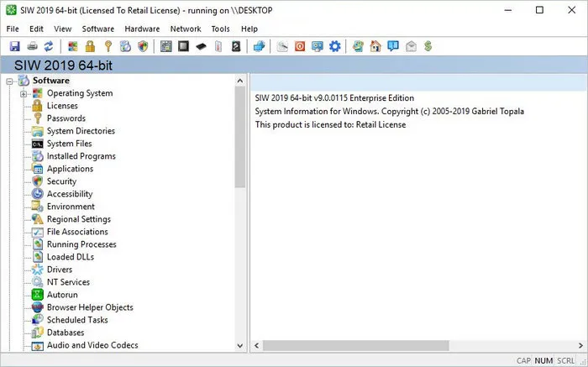Screen dimensions: 588x367
Task: Click the thermometer sensors toolbar icon
Action: tap(218, 46)
